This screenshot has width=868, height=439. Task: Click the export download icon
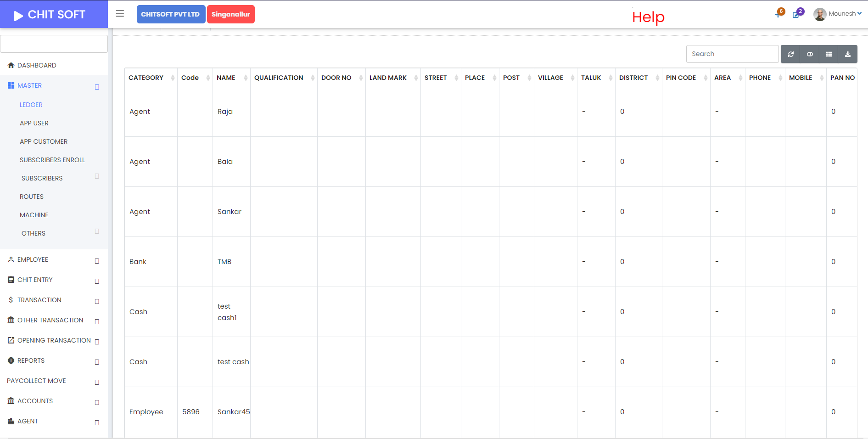(x=847, y=54)
